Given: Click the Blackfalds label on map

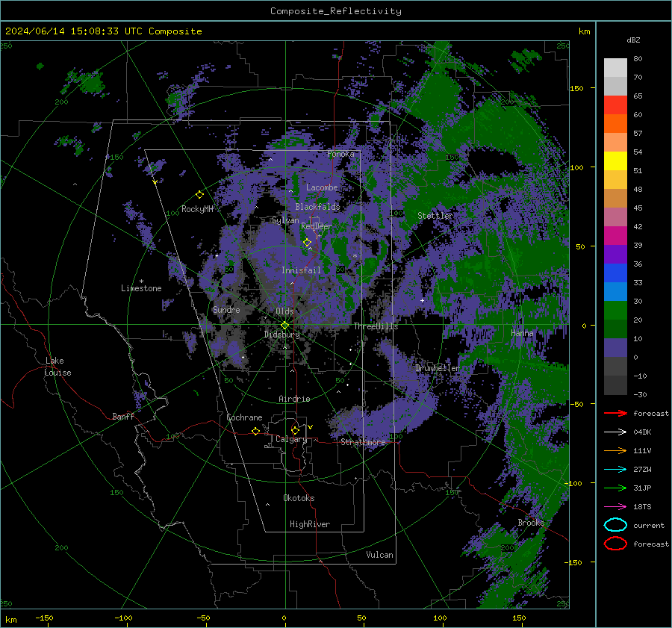Looking at the screenshot, I should pyautogui.click(x=317, y=207).
